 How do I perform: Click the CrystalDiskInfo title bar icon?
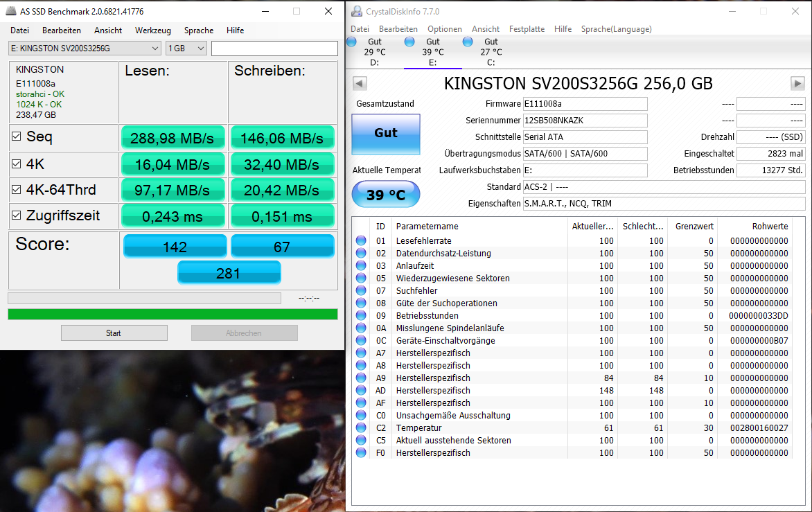click(x=356, y=11)
